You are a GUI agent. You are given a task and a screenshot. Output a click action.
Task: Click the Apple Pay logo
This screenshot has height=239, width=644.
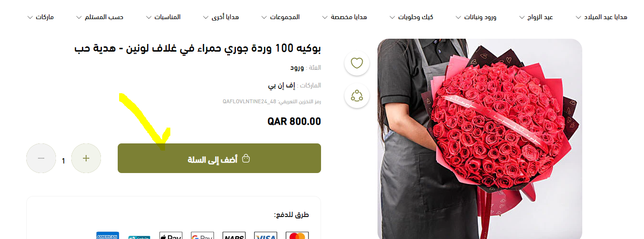pos(171,236)
